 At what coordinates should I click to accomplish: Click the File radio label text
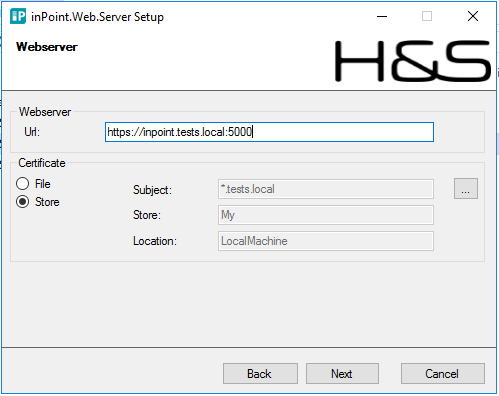(x=43, y=184)
